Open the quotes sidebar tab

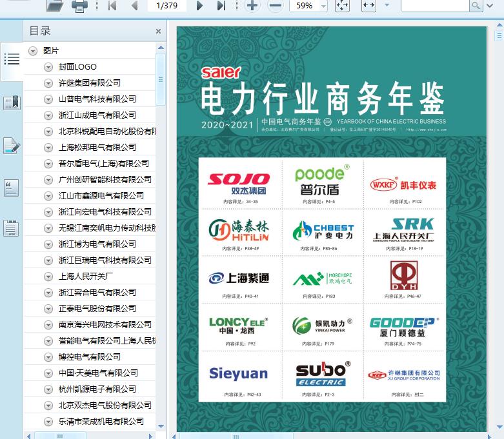(11, 188)
